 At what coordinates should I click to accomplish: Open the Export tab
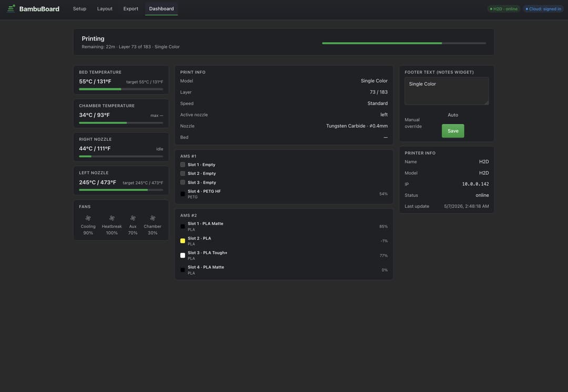click(x=131, y=9)
